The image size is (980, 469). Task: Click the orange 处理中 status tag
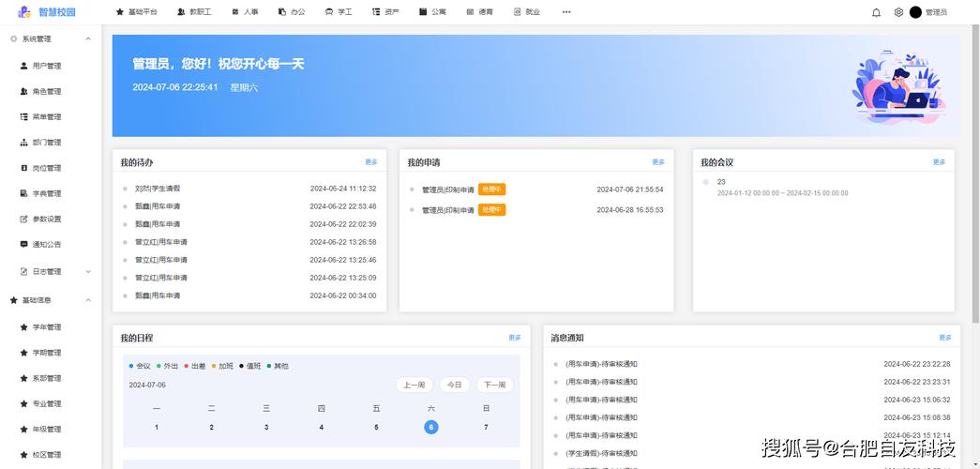tap(491, 189)
